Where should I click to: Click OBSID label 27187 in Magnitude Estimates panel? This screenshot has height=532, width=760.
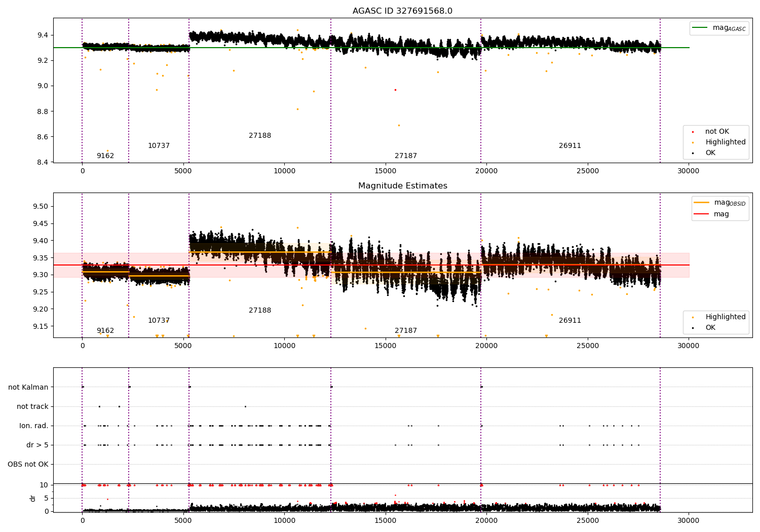pos(406,331)
